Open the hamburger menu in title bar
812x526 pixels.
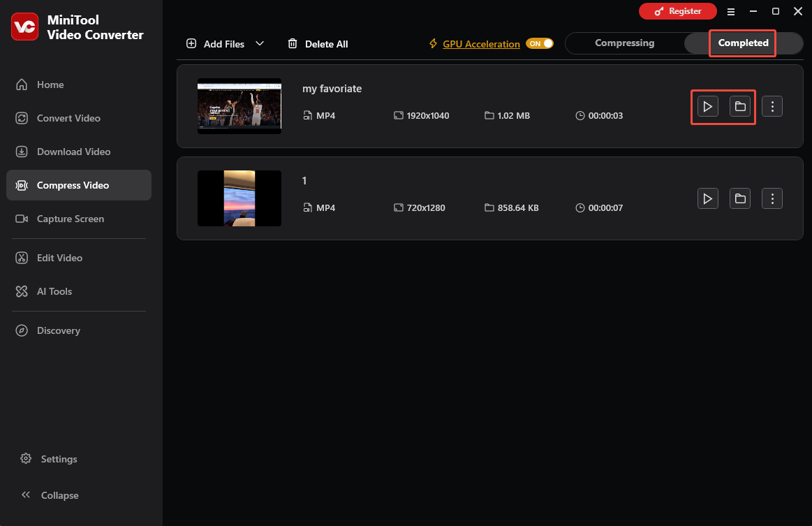731,11
